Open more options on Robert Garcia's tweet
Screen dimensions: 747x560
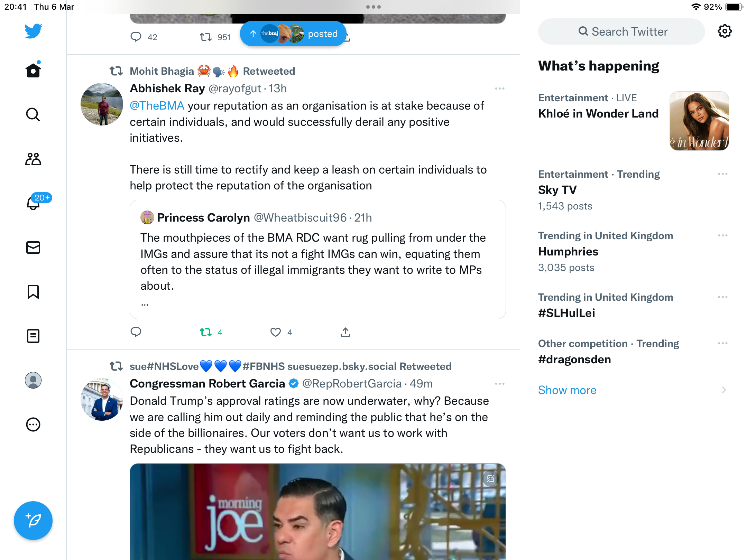(x=500, y=384)
